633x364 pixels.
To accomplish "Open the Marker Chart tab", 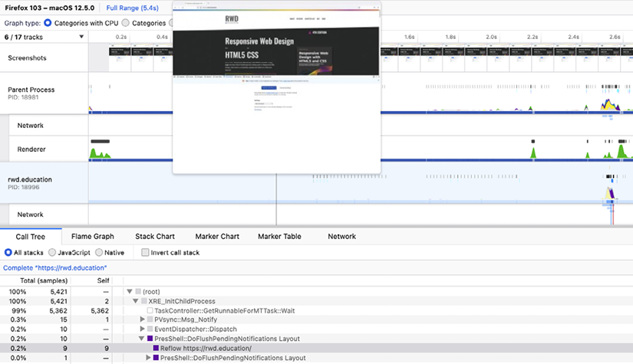I will (x=219, y=237).
